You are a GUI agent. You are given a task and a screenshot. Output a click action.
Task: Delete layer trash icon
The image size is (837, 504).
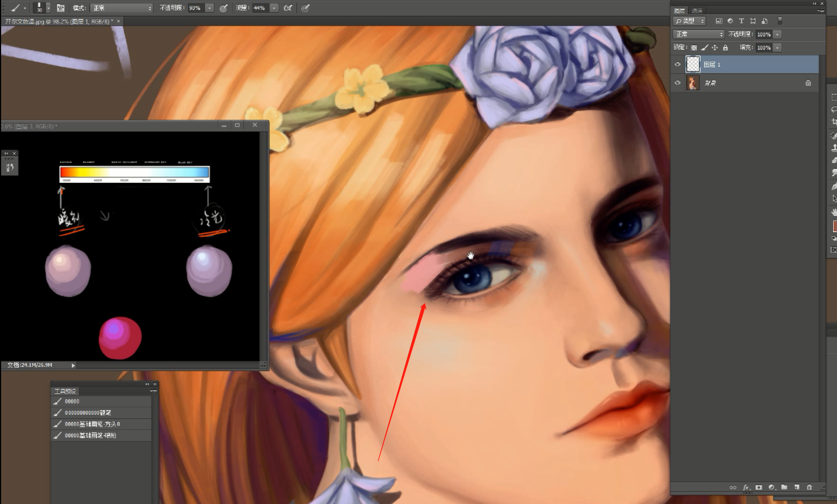[x=809, y=487]
